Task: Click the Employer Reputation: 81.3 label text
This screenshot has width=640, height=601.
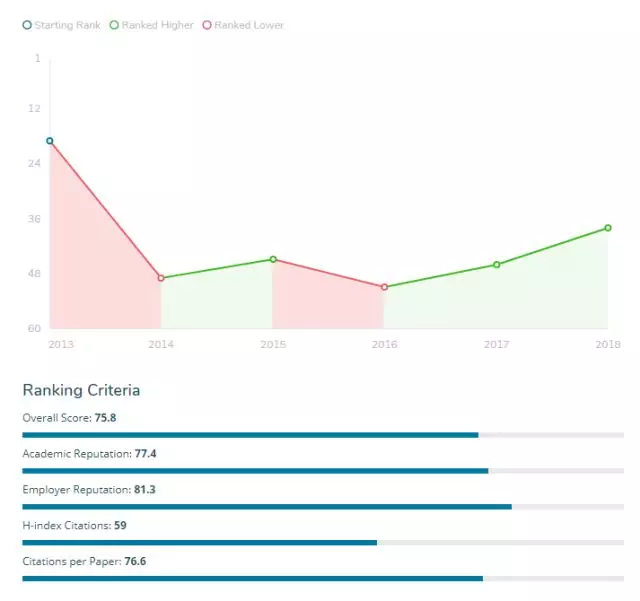Action: pos(89,490)
